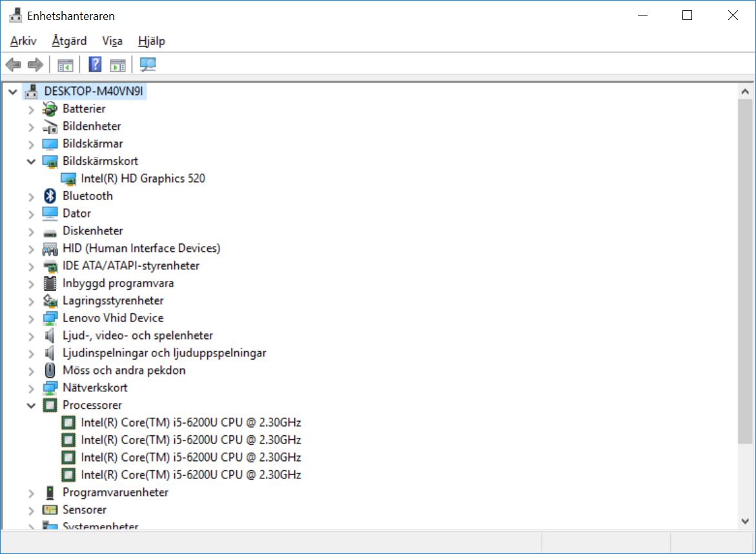Screen dimensions: 756x554
Task: Select Intel(R) HD Graphics 520
Action: click(x=143, y=178)
